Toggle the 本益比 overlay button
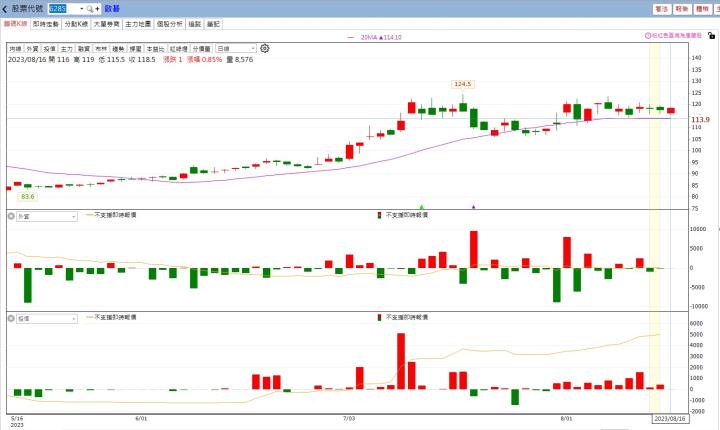Screen dimensions: 720x430 pos(155,48)
